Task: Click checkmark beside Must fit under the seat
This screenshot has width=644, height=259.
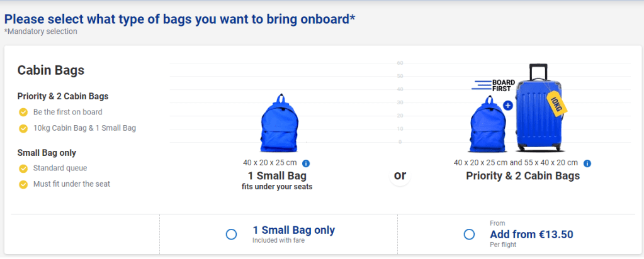Action: point(23,184)
